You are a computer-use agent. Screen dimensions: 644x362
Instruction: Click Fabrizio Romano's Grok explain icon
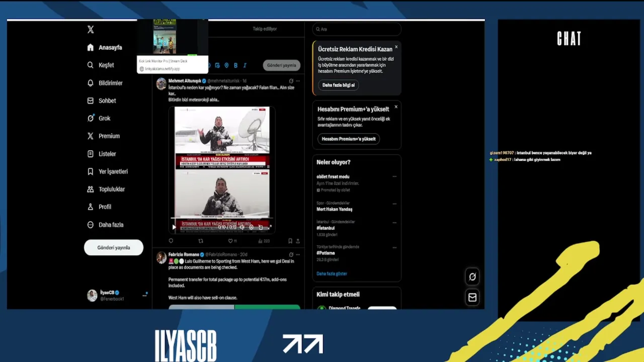click(x=291, y=254)
